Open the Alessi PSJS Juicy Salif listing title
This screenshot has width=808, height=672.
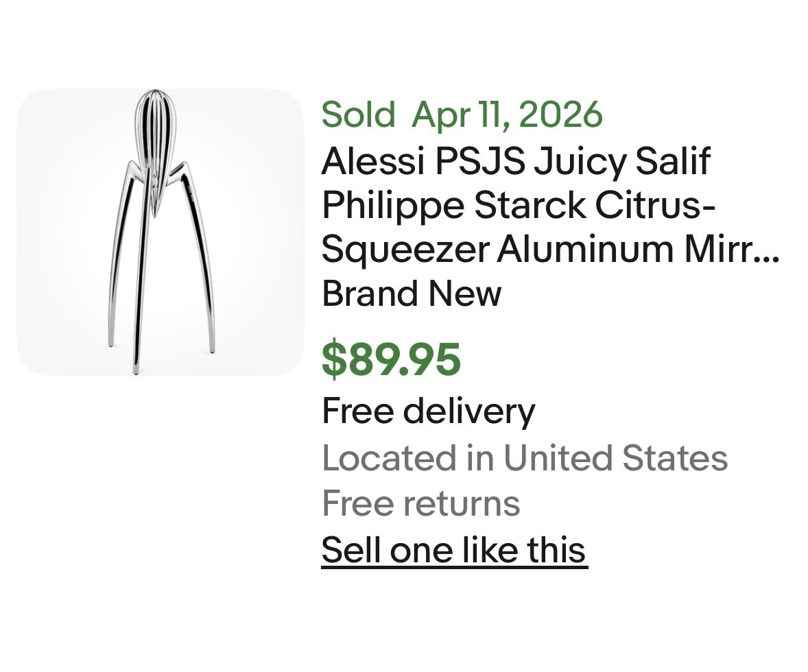[x=515, y=162]
